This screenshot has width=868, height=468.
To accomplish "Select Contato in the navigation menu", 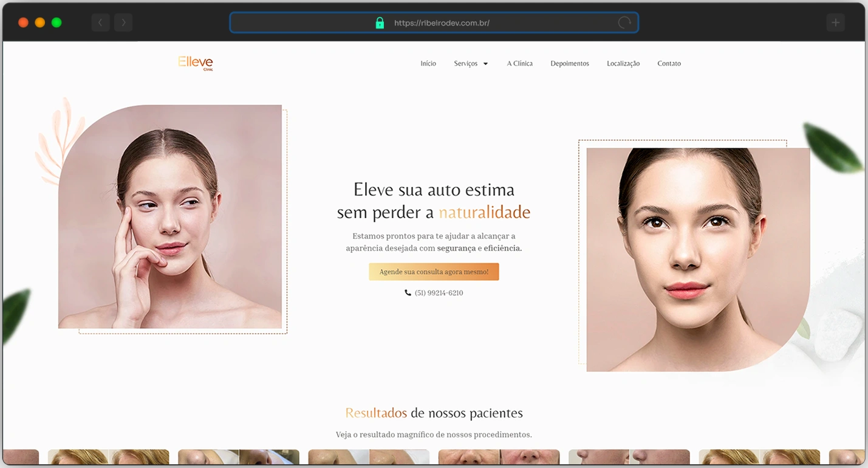I will [669, 63].
